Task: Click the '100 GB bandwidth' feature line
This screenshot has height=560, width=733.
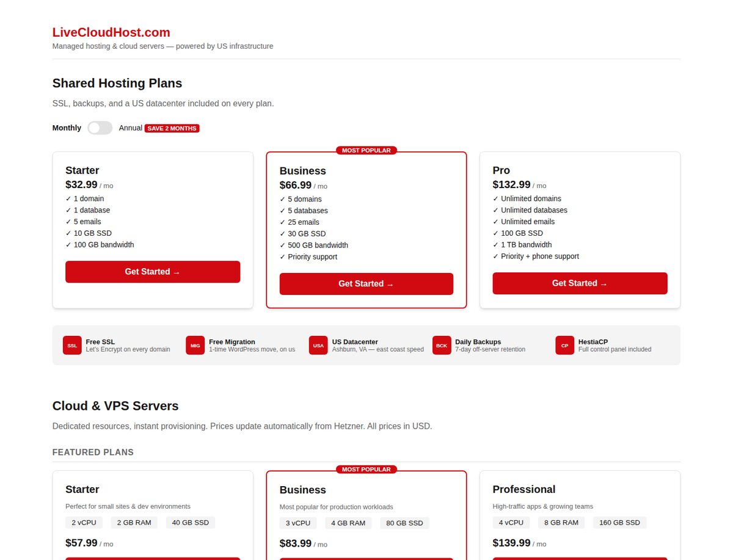Action: tap(100, 245)
